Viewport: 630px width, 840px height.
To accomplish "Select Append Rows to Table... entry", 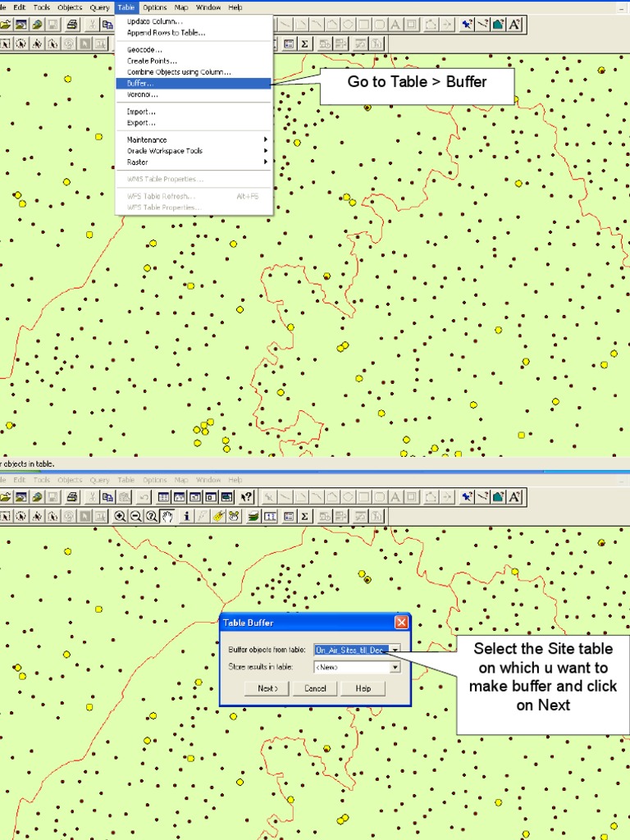I will (194, 33).
